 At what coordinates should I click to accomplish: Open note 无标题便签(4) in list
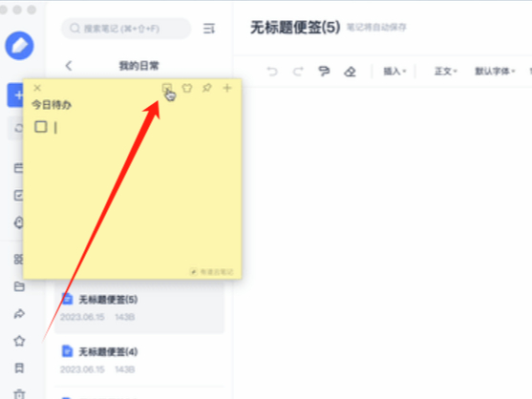pos(139,360)
